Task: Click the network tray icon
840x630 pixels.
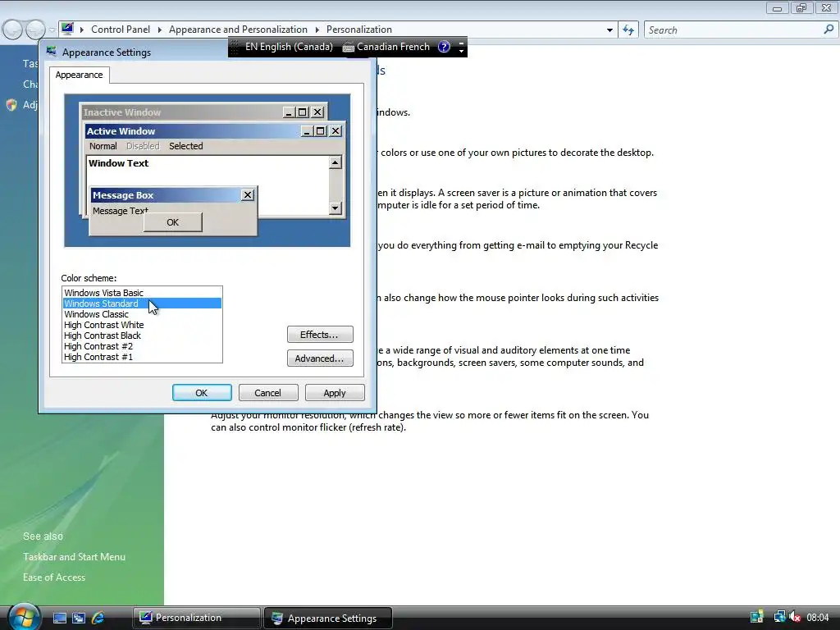Action: pyautogui.click(x=779, y=617)
